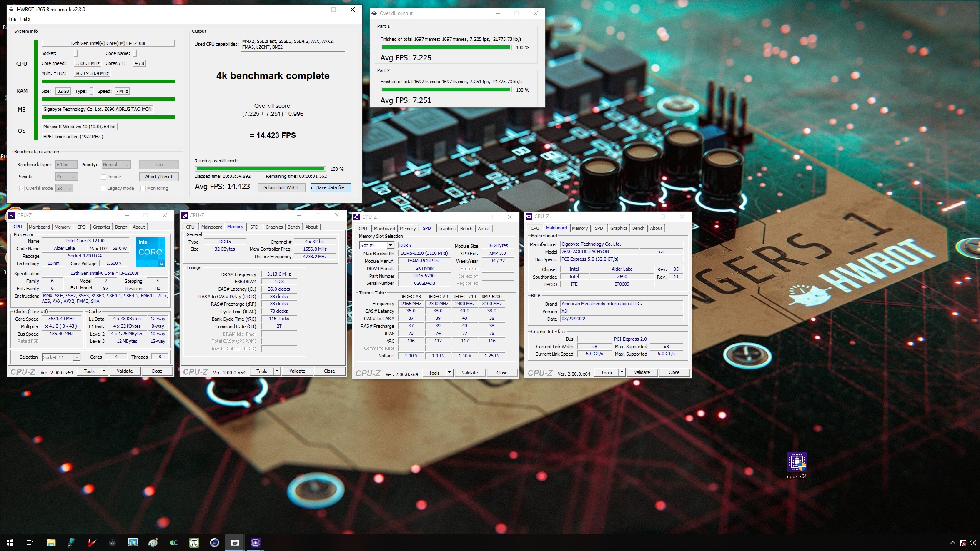The width and height of the screenshot is (980, 551).
Task: Open the Overkill 2x multiplier dropdown
Action: [x=64, y=188]
